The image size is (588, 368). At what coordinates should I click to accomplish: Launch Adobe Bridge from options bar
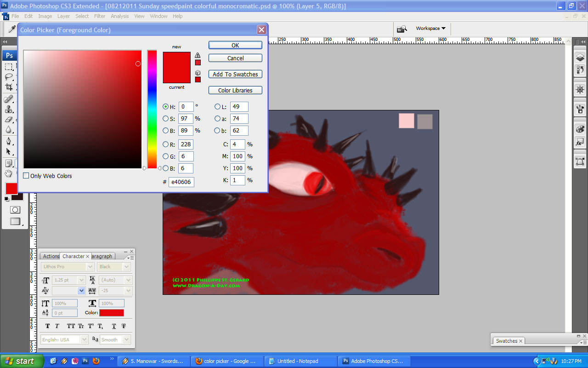[x=402, y=29]
